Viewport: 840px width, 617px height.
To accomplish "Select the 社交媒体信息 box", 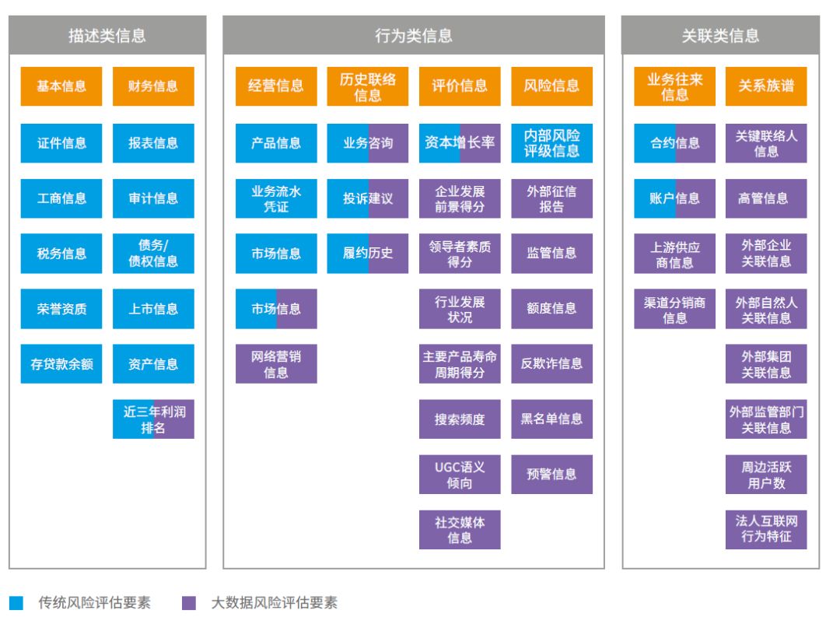I will tap(460, 530).
